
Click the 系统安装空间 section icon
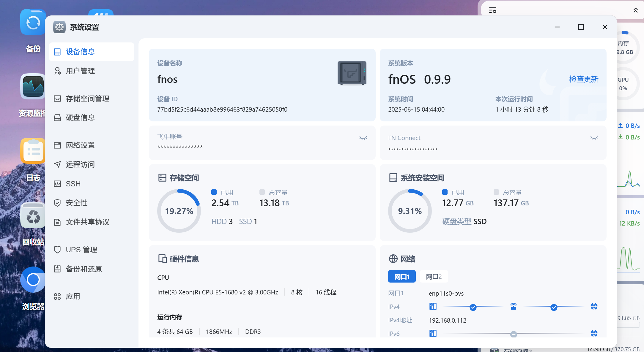coord(393,178)
